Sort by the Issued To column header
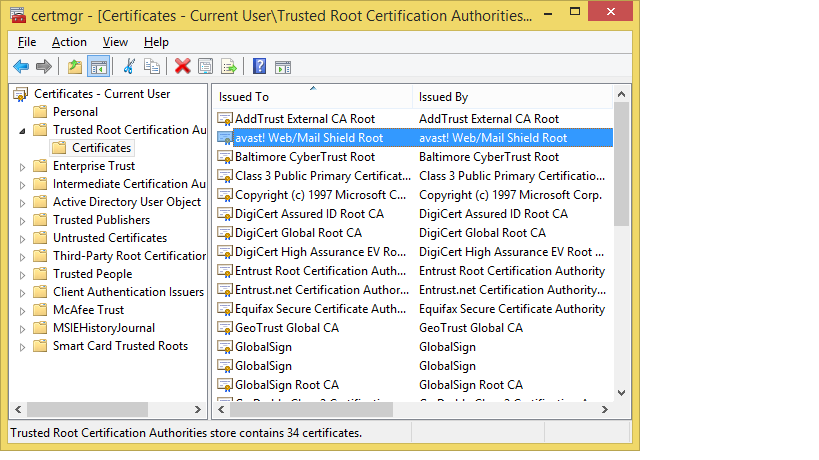This screenshot has height=460, width=819. click(312, 97)
